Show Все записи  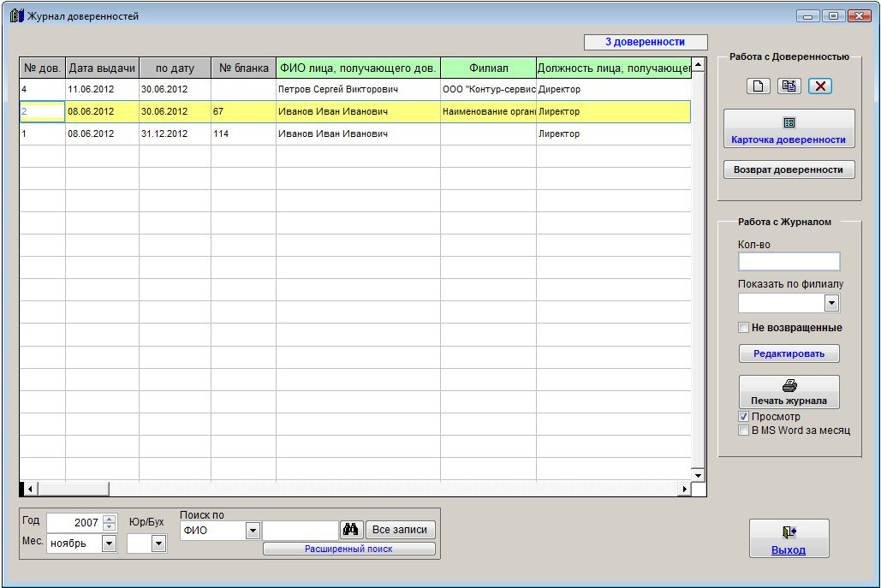[x=400, y=530]
